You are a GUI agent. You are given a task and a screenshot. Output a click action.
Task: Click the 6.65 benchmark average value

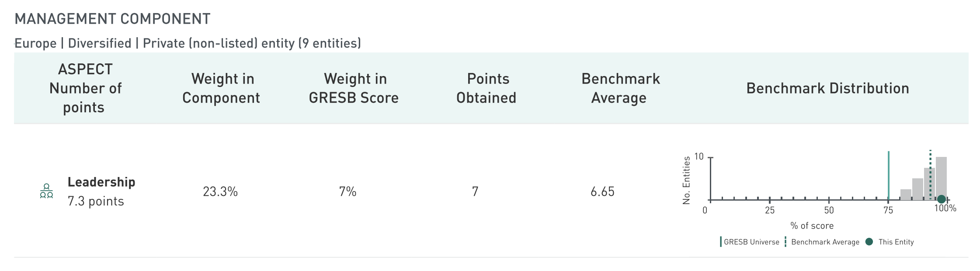tap(602, 191)
